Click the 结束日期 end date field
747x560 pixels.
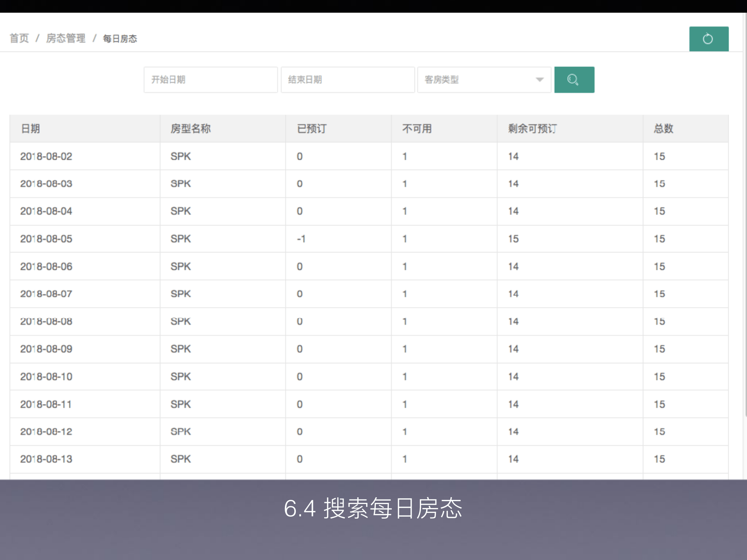[x=347, y=80]
